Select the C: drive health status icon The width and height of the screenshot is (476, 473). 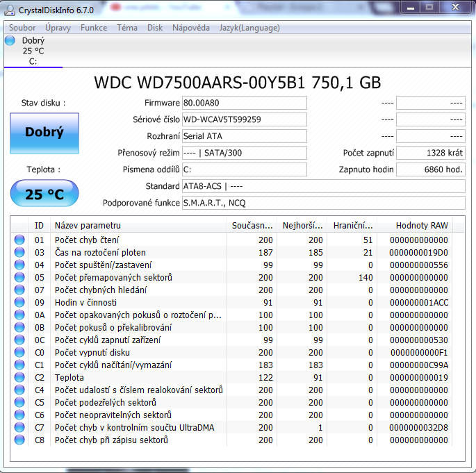coord(10,40)
